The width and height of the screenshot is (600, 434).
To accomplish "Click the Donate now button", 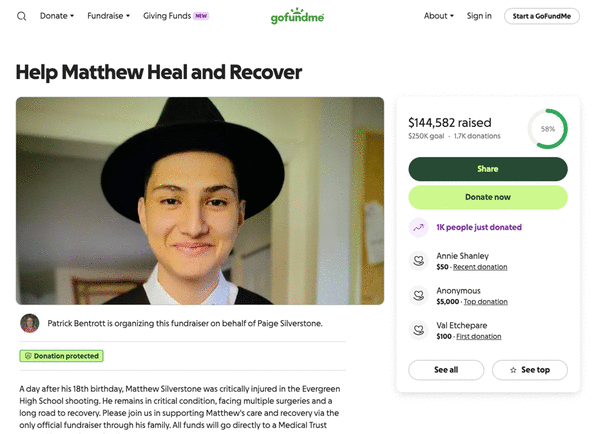I will coord(488,197).
